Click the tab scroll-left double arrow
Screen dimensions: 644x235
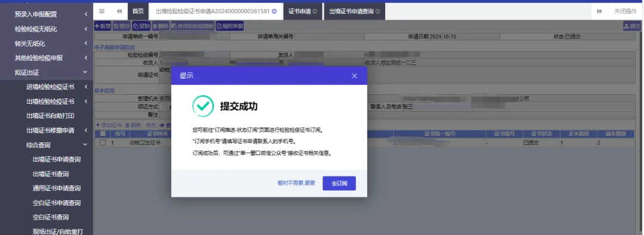119,11
